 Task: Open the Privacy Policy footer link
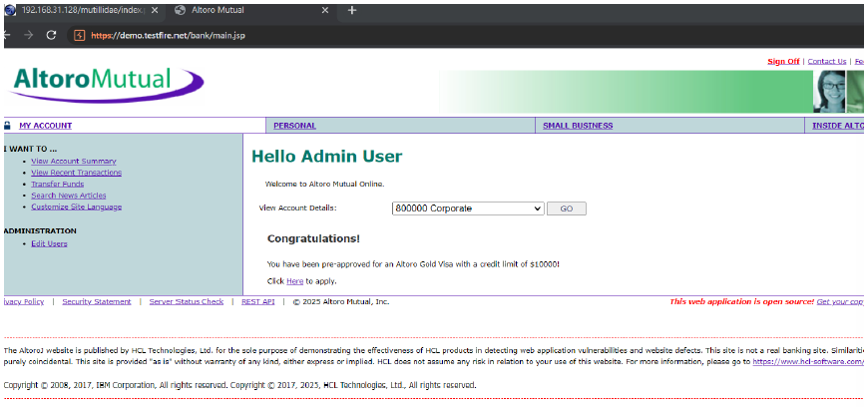(24, 301)
